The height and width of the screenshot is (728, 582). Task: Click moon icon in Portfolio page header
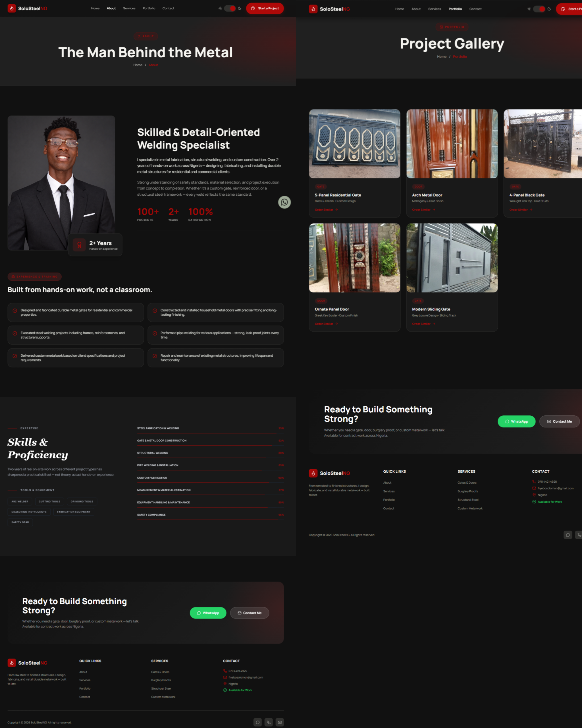click(549, 9)
